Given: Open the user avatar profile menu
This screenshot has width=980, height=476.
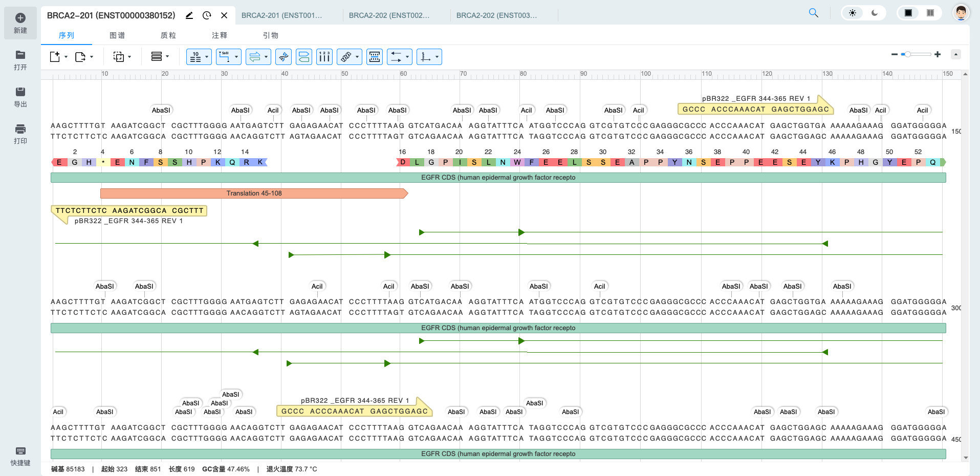Looking at the screenshot, I should pyautogui.click(x=961, y=12).
